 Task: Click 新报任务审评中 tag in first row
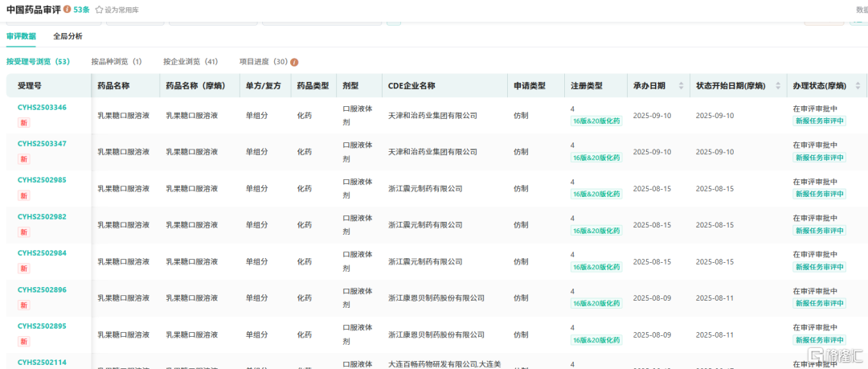coord(819,121)
